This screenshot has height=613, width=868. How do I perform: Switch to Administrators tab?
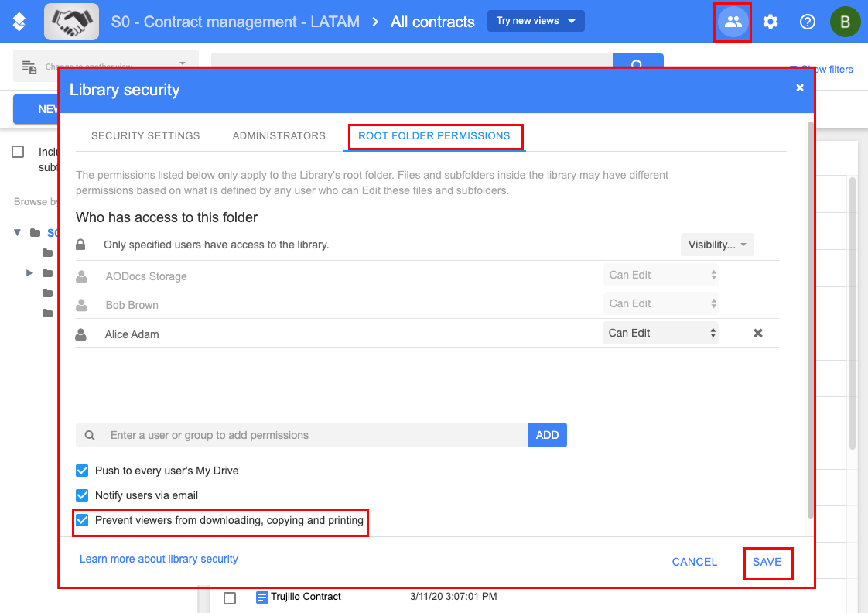tap(279, 135)
